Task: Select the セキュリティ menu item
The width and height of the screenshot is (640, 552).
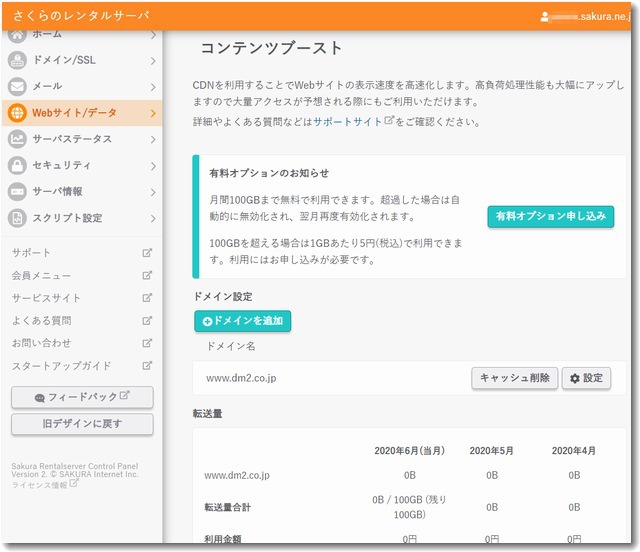Action: click(62, 165)
